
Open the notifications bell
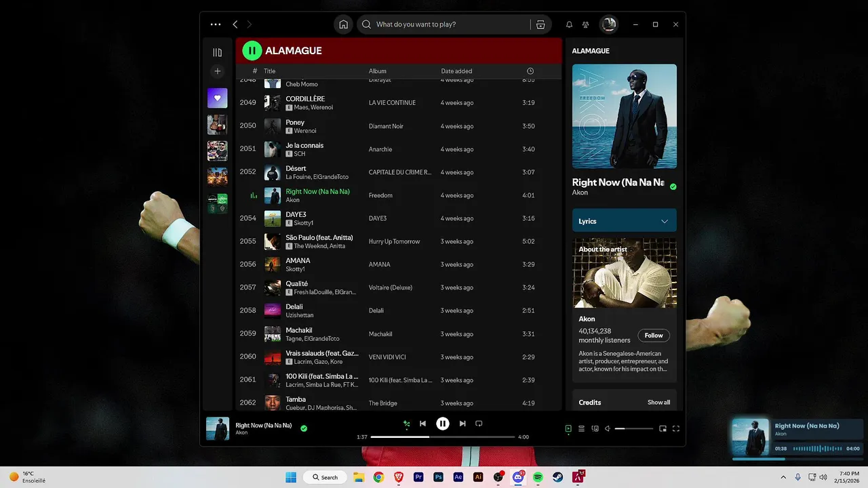pyautogui.click(x=569, y=24)
